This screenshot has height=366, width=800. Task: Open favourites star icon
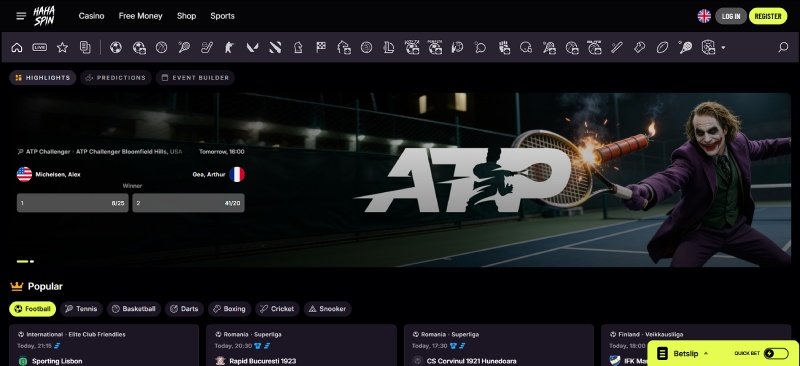pos(62,47)
